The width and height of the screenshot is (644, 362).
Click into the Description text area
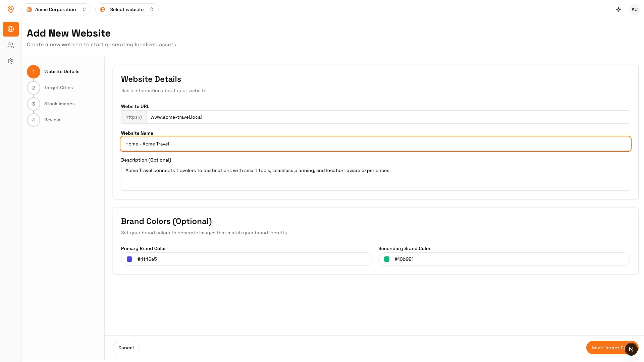pyautogui.click(x=375, y=177)
